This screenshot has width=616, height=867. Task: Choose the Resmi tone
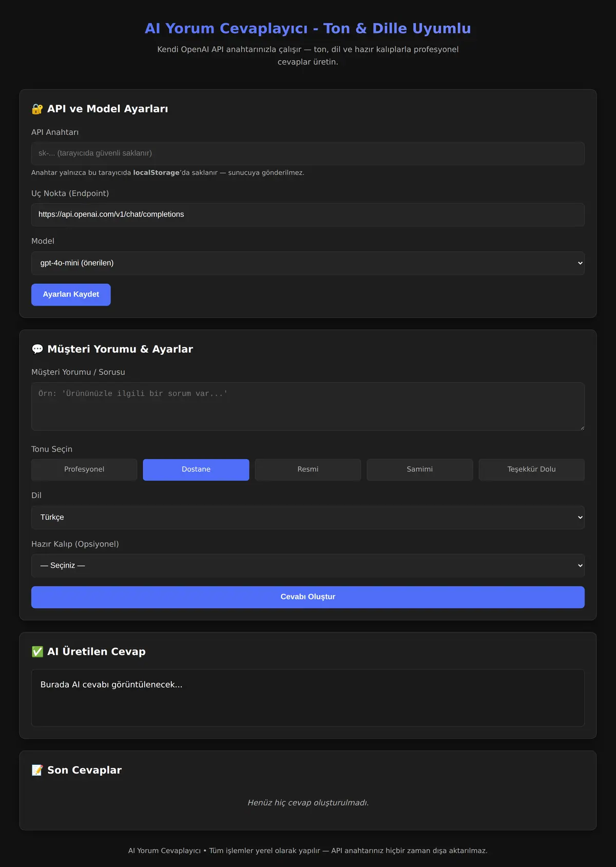click(308, 469)
